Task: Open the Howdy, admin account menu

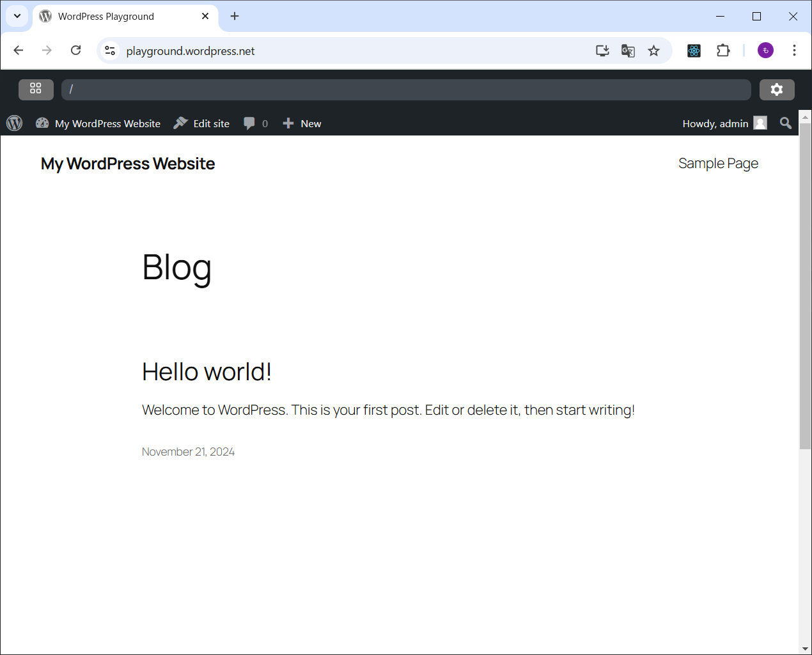Action: 725,123
